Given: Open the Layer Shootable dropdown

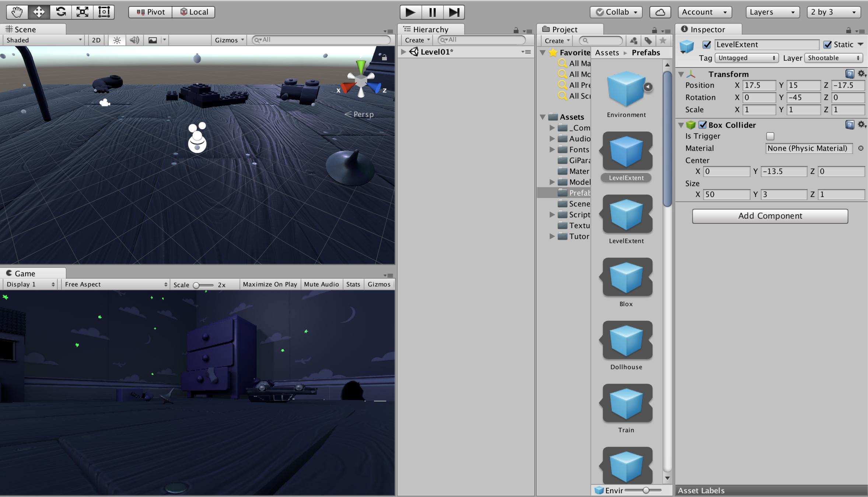Looking at the screenshot, I should (833, 58).
